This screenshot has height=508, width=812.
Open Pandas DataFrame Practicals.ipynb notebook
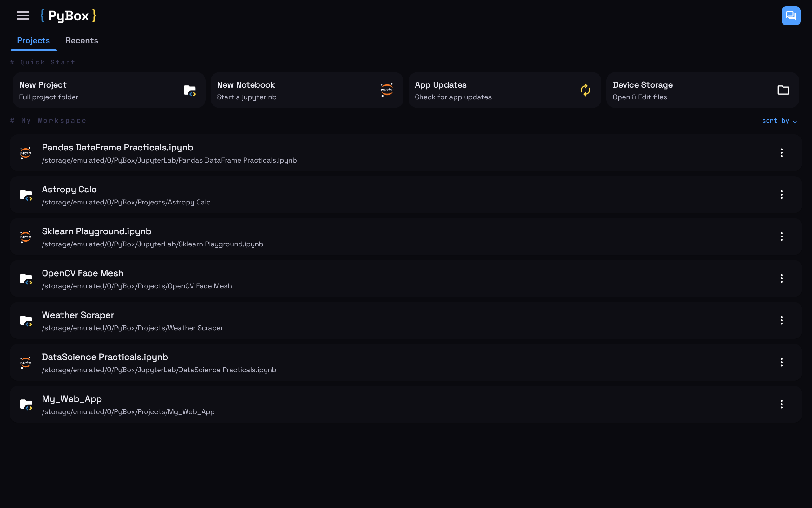pos(406,153)
